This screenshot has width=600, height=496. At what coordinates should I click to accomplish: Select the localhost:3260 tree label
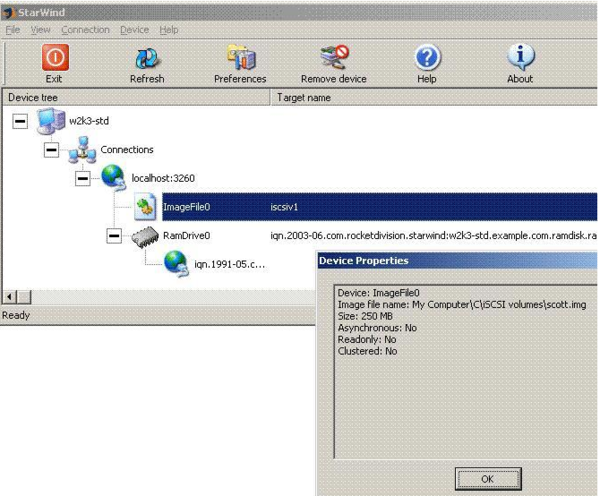click(163, 178)
